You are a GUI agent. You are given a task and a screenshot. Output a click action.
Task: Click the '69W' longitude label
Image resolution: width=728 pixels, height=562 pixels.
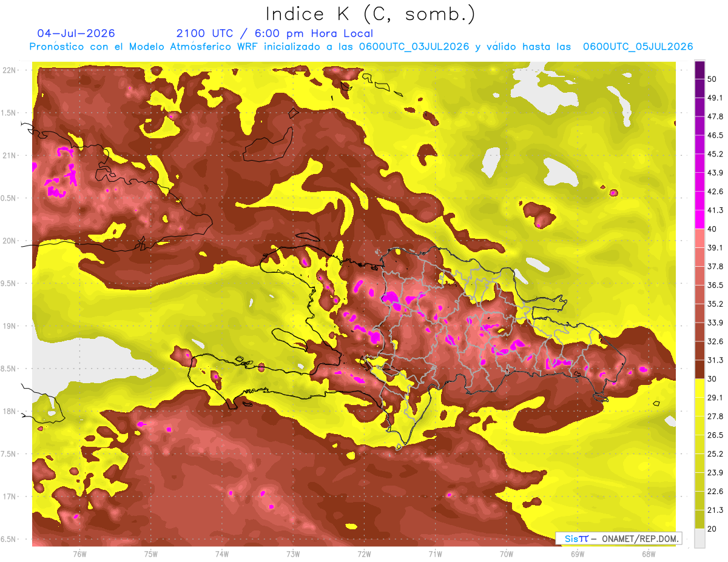[x=578, y=554]
